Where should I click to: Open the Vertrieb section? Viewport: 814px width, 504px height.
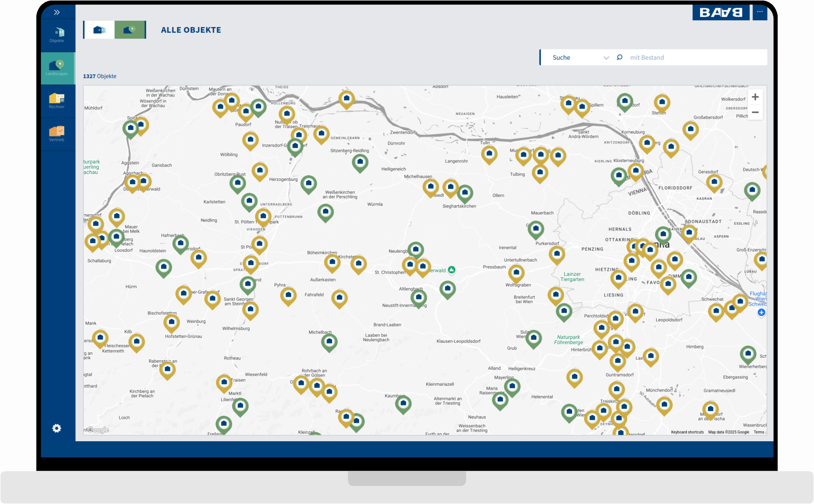click(x=57, y=133)
